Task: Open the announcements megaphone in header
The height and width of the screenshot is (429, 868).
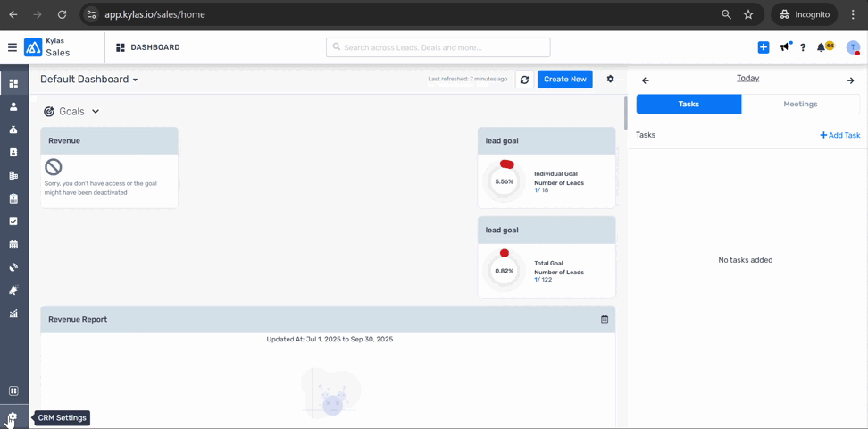Action: [785, 47]
